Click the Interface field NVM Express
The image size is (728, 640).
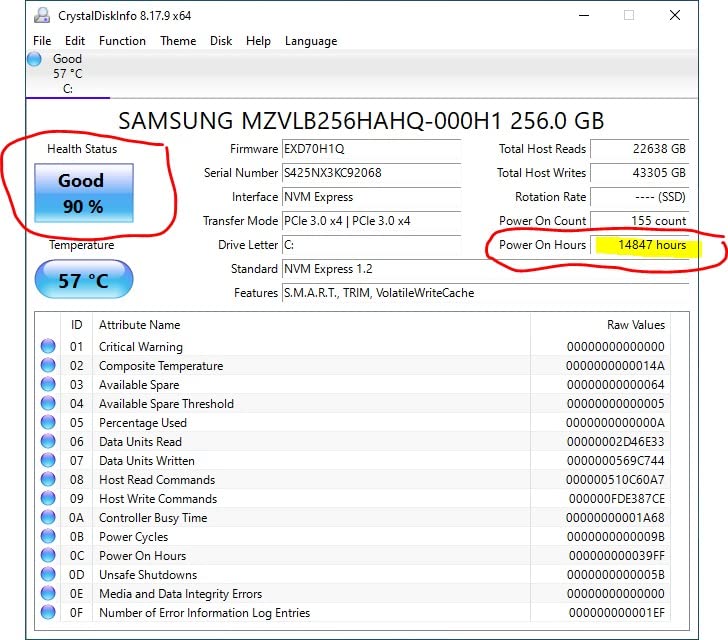371,197
